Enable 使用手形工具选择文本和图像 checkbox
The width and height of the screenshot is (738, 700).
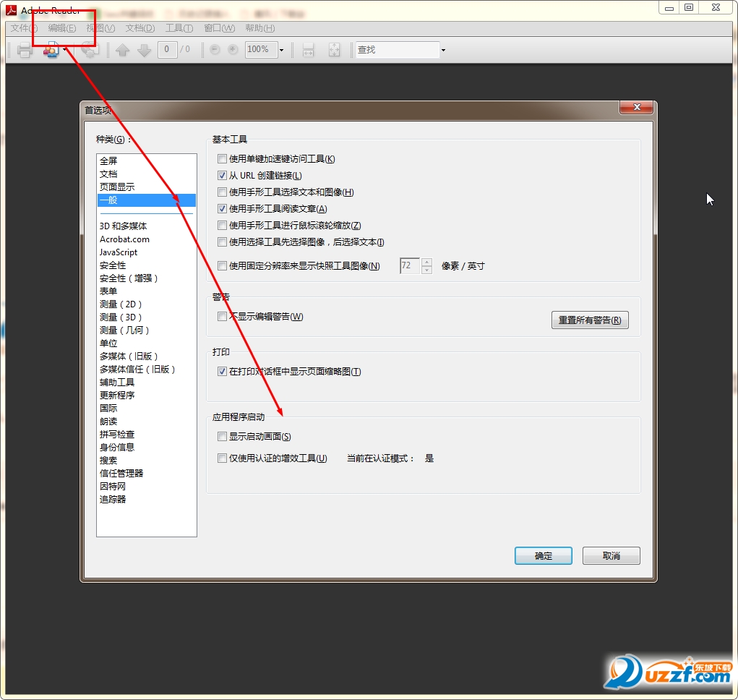pyautogui.click(x=222, y=192)
